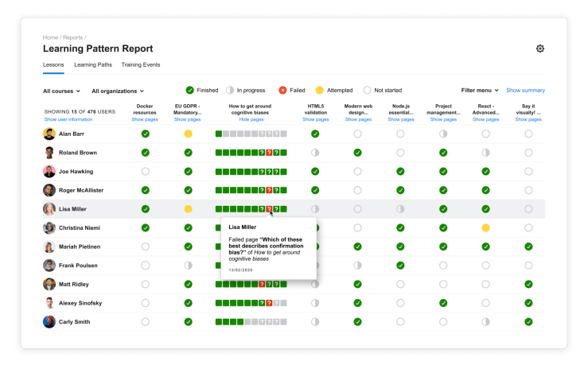The height and width of the screenshot is (369, 588).
Task: Expand the Filter menu dropdown
Action: [x=480, y=91]
